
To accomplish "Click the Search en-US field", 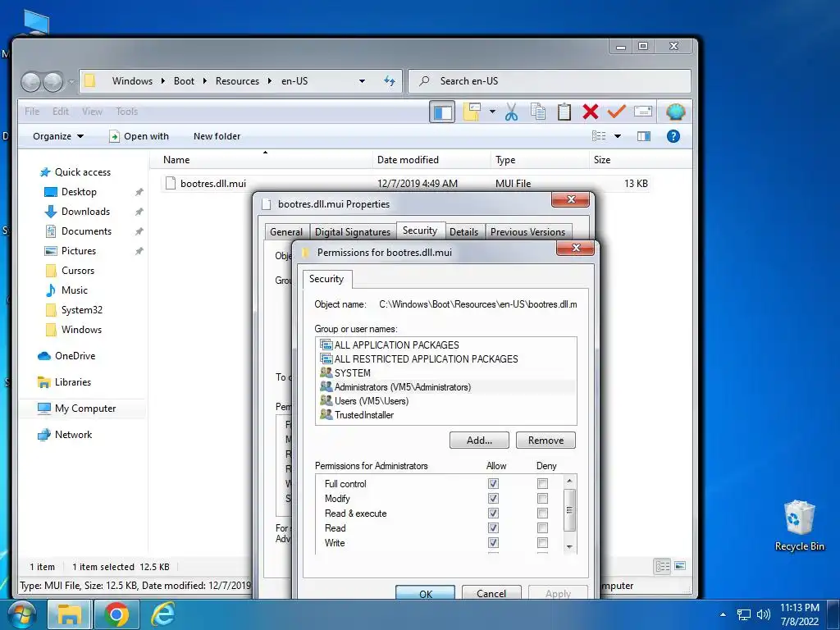I will [550, 81].
